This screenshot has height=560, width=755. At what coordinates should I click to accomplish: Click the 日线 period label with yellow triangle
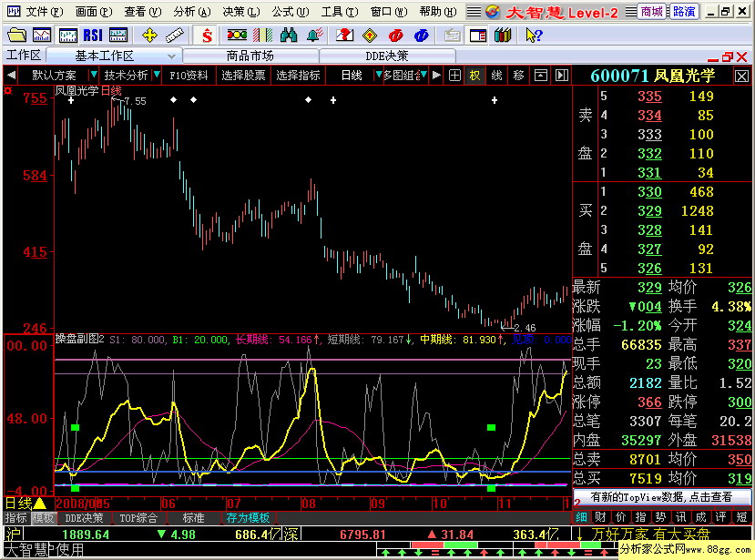pos(26,504)
